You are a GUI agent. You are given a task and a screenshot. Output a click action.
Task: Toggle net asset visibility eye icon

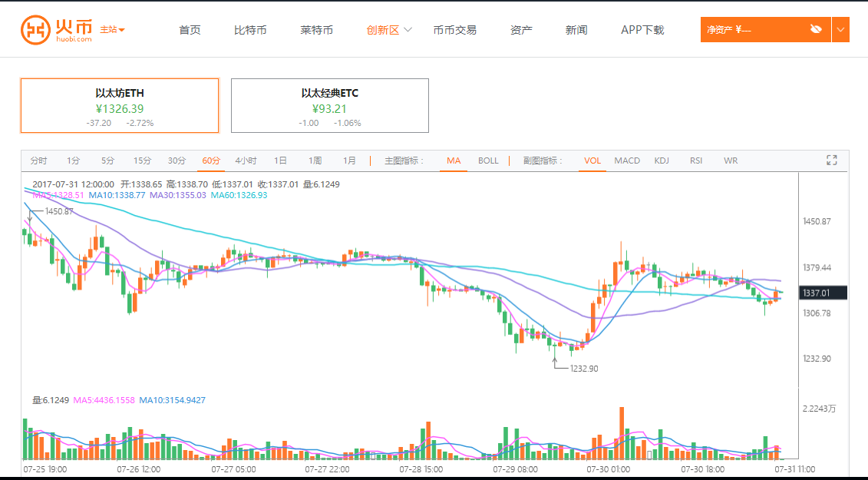pos(816,29)
